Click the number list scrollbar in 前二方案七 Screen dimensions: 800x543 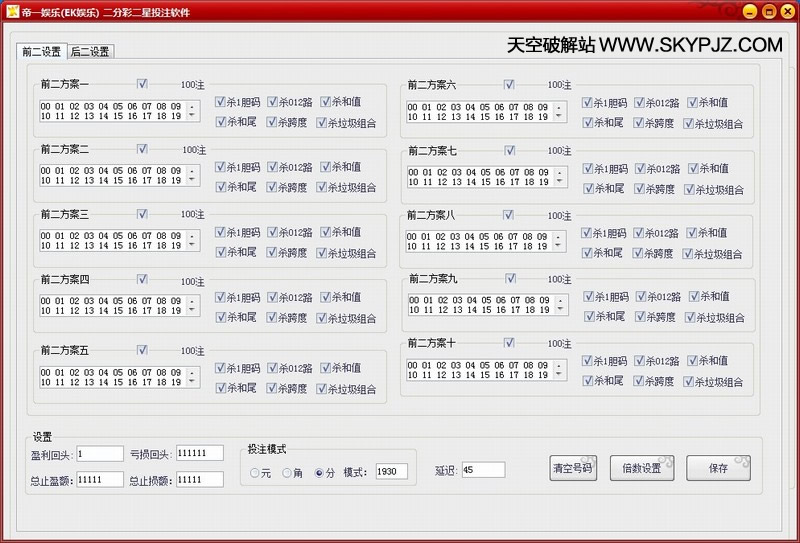click(x=559, y=176)
